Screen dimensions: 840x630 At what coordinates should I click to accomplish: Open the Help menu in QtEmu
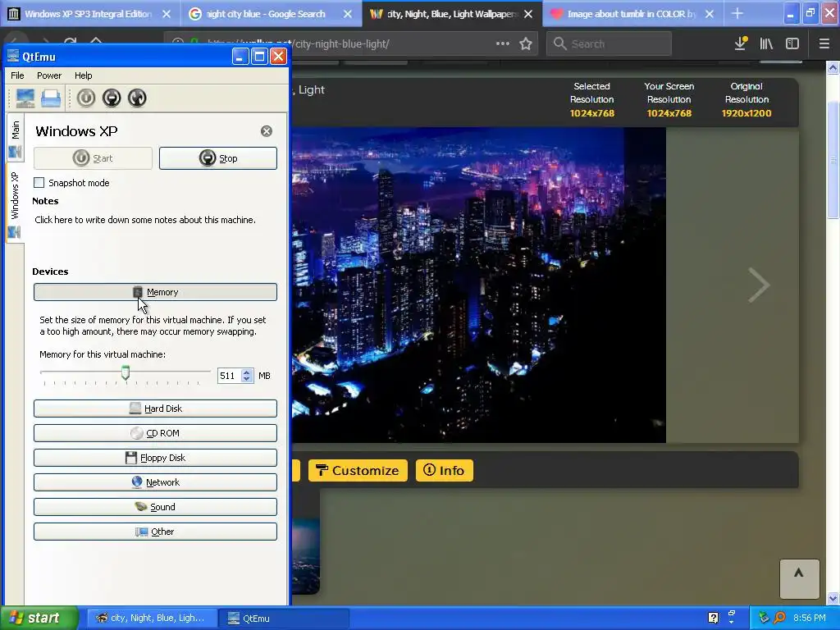83,75
